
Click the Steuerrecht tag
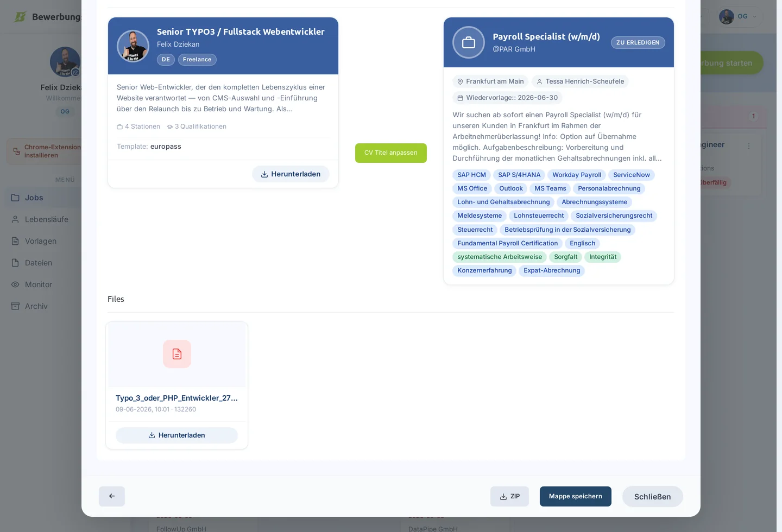[x=475, y=230]
